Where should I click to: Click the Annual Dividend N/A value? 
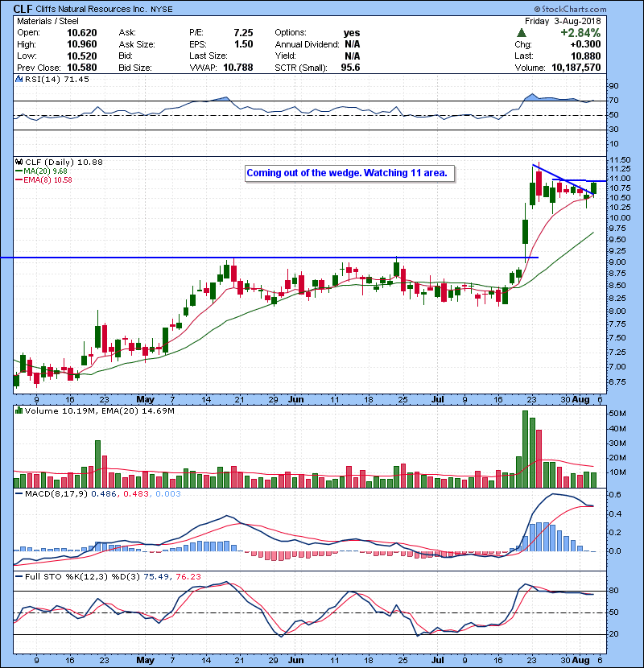352,44
